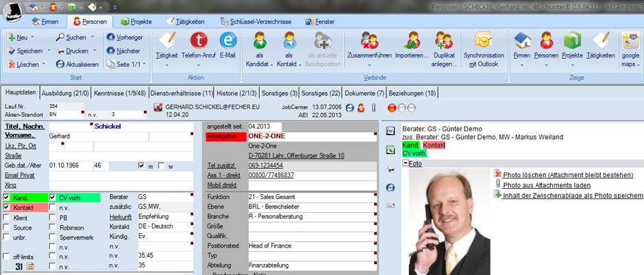Open the Dokumente (7) tab
This screenshot has width=644, height=275.
coord(363,92)
